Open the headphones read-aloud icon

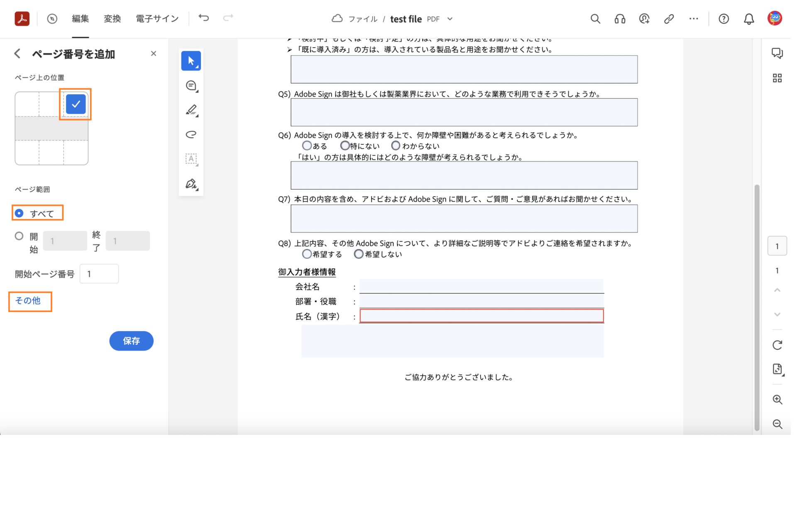point(620,19)
